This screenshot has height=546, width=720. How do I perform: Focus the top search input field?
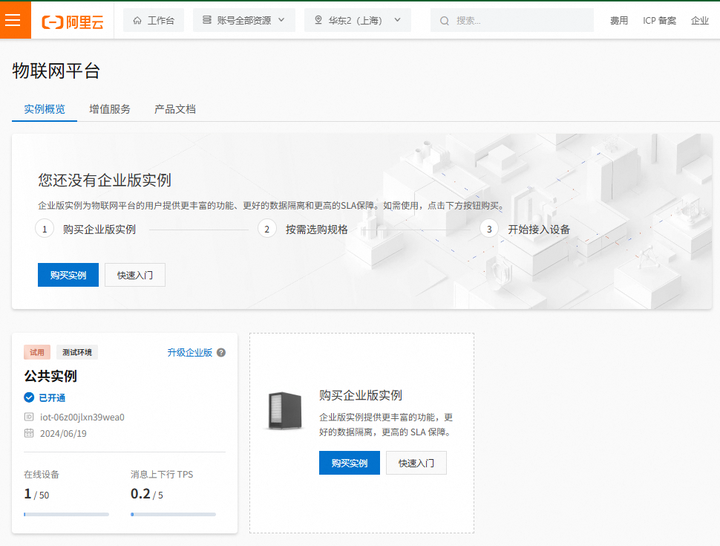[512, 20]
